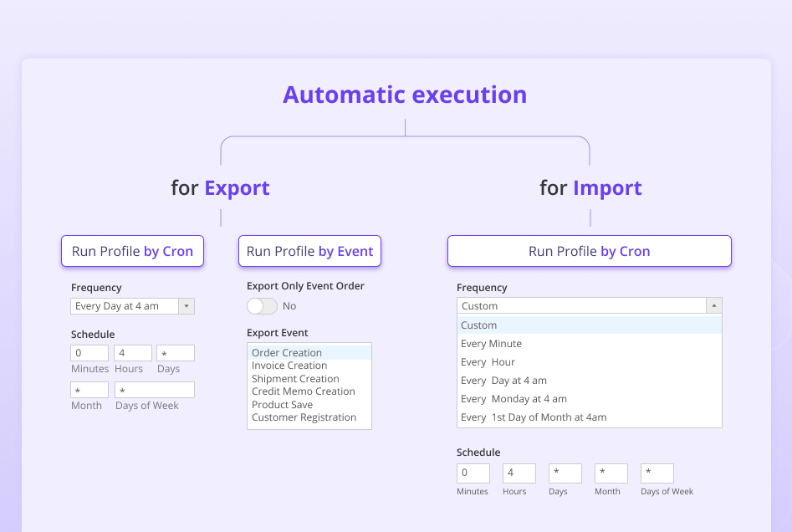Select Custom from the open frequency list
Screen dimensions: 792x532
point(478,325)
